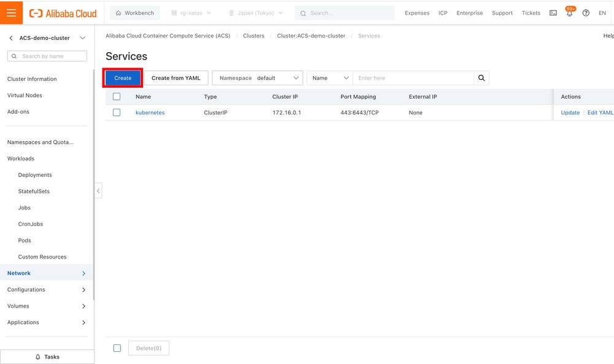Open the kubernetes service link
Screen dimensions: 614x364
click(150, 113)
